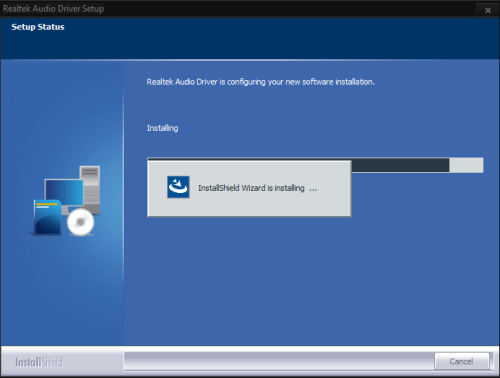Click the 'Setup Status' heading
Screen dimensions: 500x378
click(x=38, y=27)
